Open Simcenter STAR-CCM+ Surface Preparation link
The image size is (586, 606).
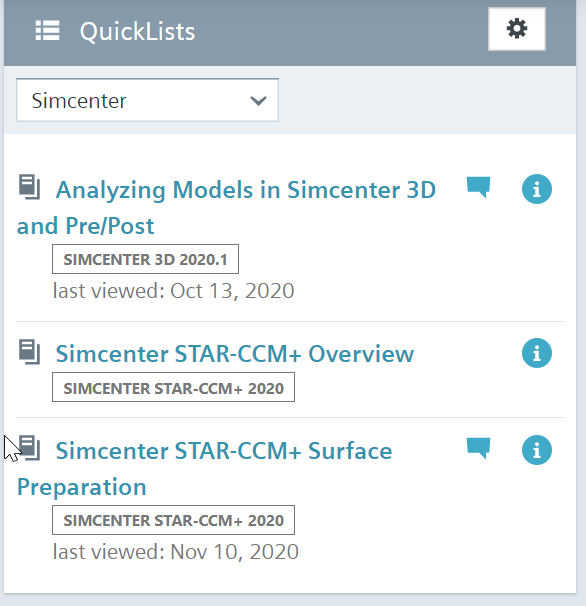pyautogui.click(x=205, y=469)
